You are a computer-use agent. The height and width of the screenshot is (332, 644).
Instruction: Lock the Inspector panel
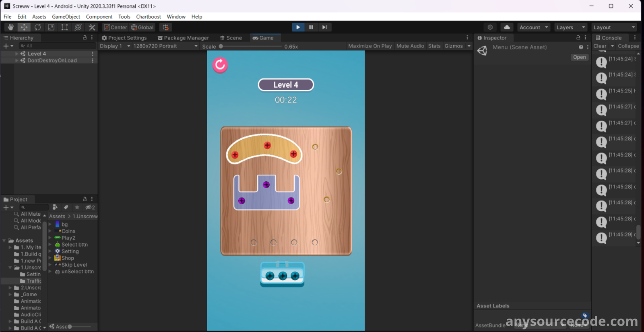click(578, 37)
